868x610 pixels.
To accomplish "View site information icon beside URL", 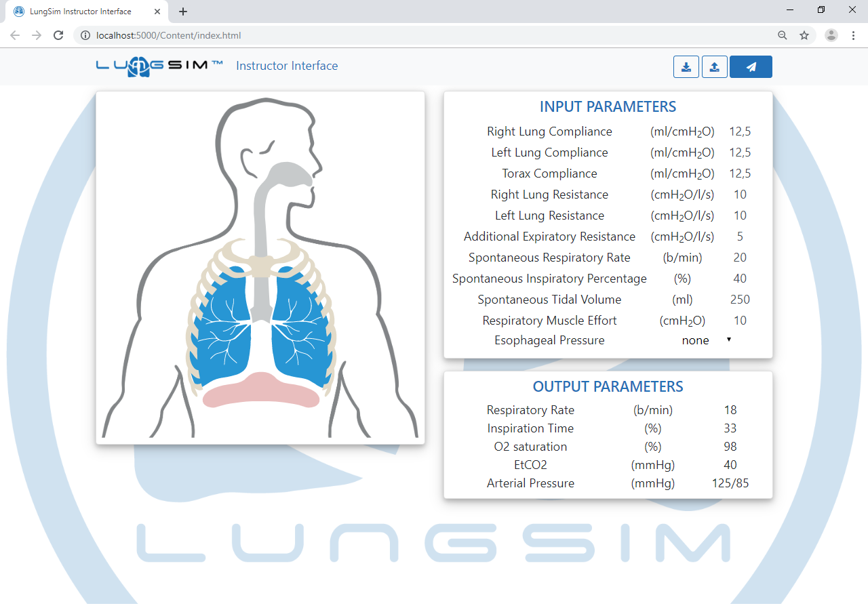I will coord(85,35).
